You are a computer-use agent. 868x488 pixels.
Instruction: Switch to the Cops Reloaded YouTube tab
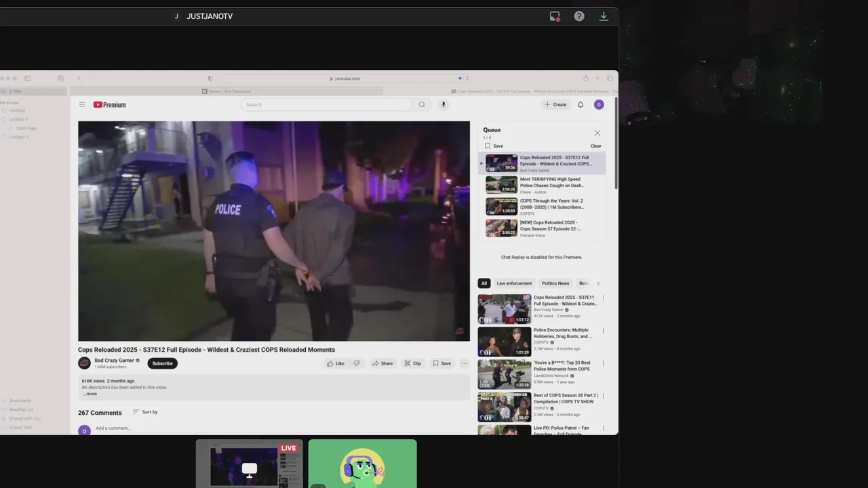point(501,91)
